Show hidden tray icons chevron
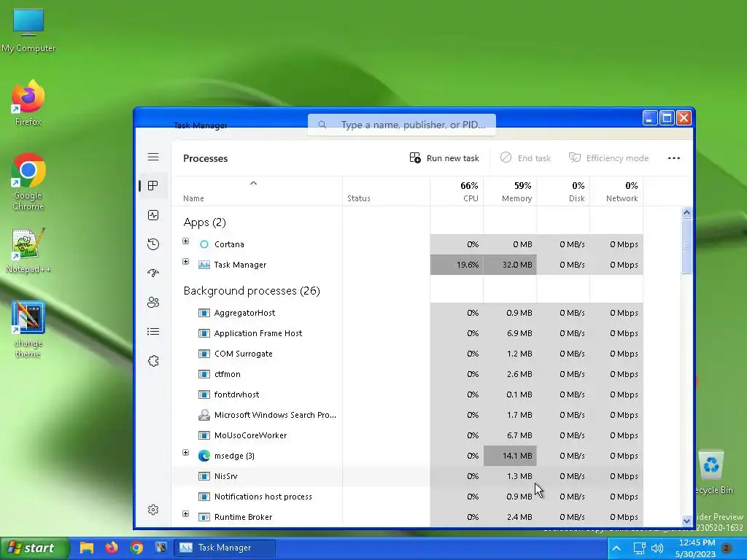 point(616,548)
